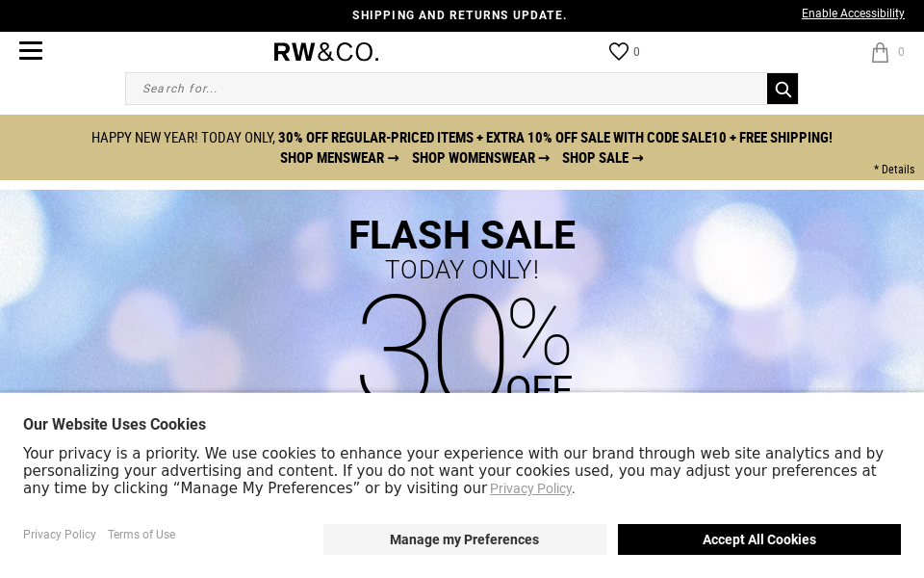Open SHOP SALE promotional link
The width and height of the screenshot is (924, 578).
click(x=595, y=158)
